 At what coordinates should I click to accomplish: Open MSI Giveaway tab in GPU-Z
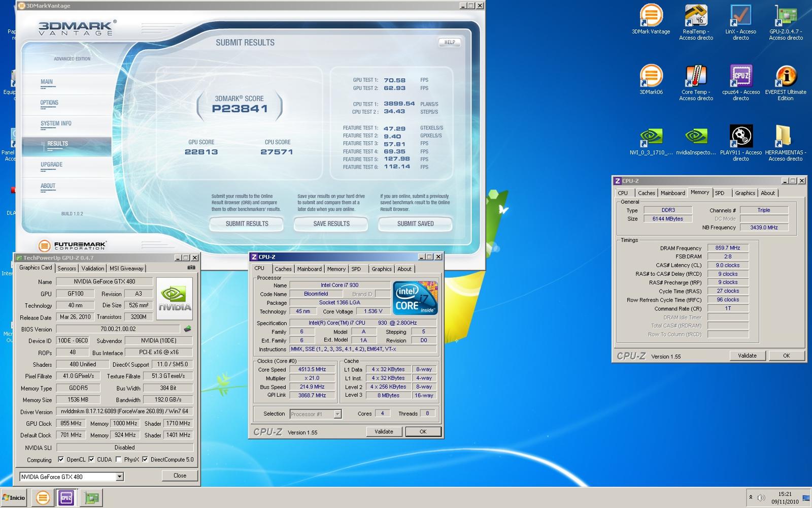[126, 268]
